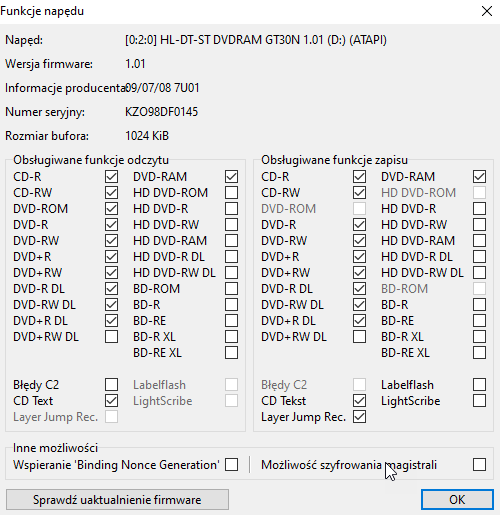Check the LightScribe write checkbox
Image resolution: width=500 pixels, height=515 pixels.
(x=479, y=401)
